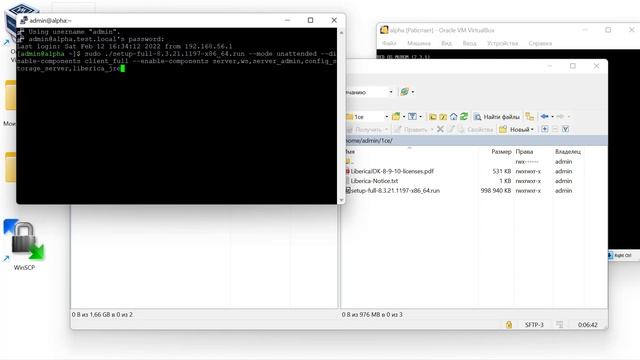
Task: Click local status '0 B из 1,66 GB в 0 из 2'
Action: click(102, 315)
